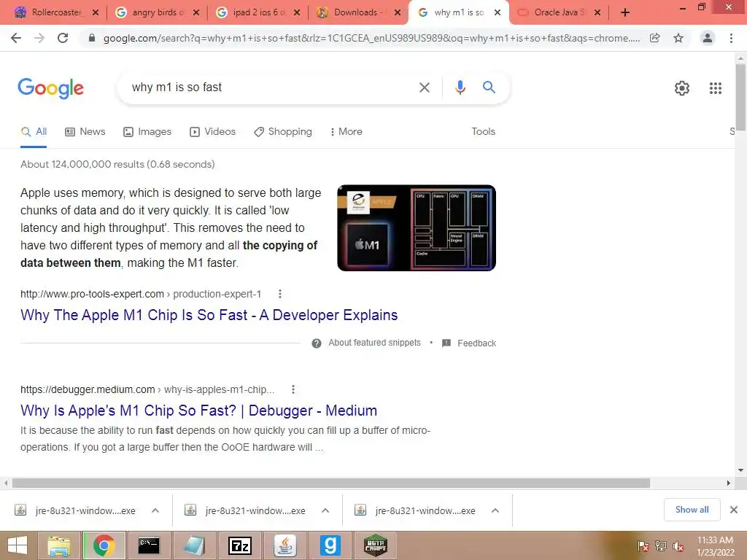Open options for the debugger.medium.com result
This screenshot has width=747, height=560.
tap(293, 389)
